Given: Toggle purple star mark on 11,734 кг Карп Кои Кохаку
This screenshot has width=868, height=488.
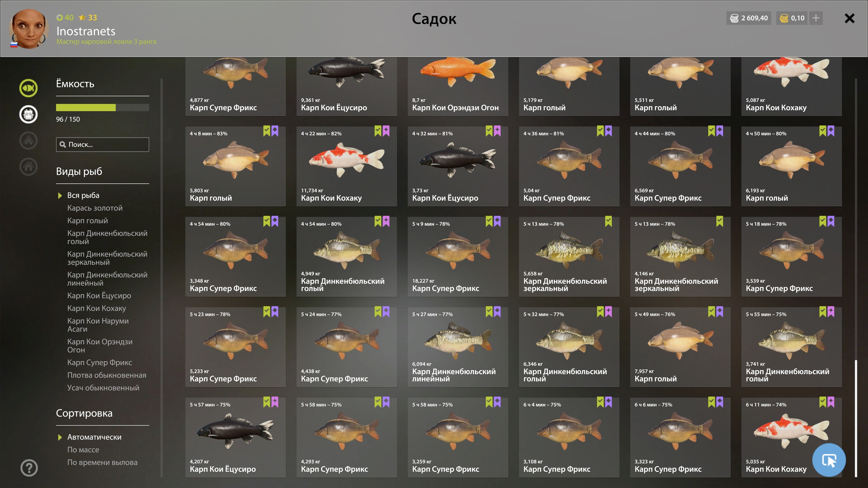Looking at the screenshot, I should (x=386, y=131).
